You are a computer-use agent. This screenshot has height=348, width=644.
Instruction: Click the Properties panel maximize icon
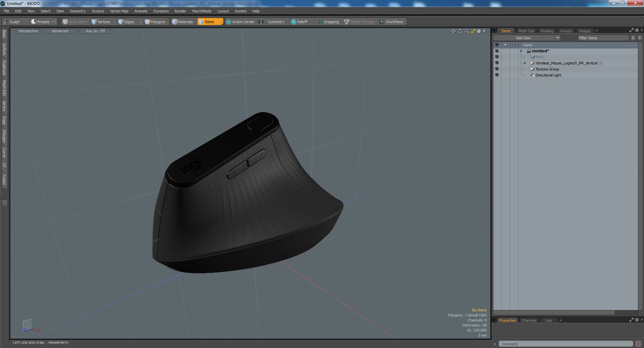tap(631, 320)
